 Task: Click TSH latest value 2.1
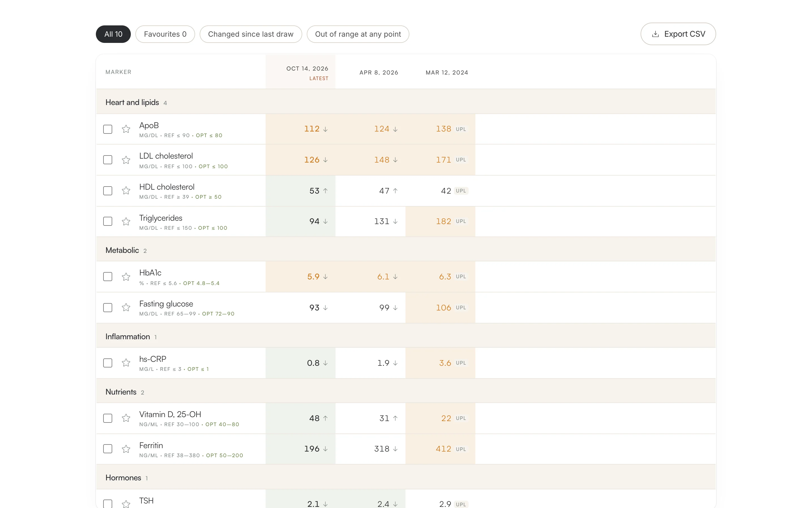click(x=313, y=504)
